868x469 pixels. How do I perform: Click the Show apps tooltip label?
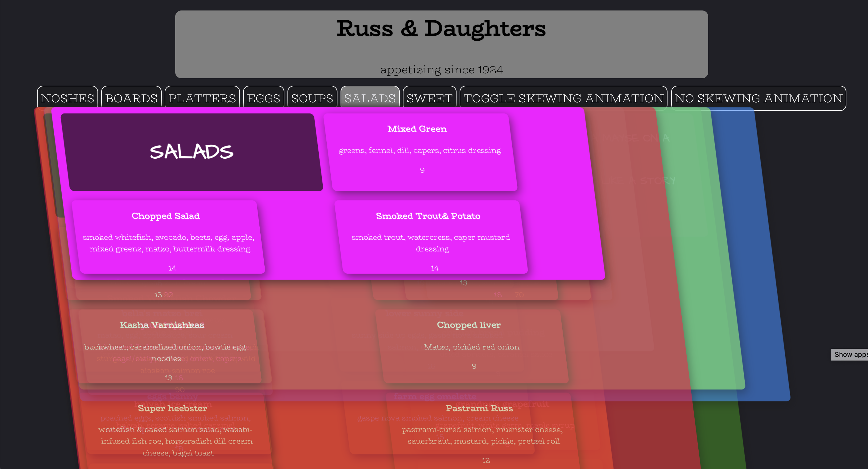tap(850, 355)
